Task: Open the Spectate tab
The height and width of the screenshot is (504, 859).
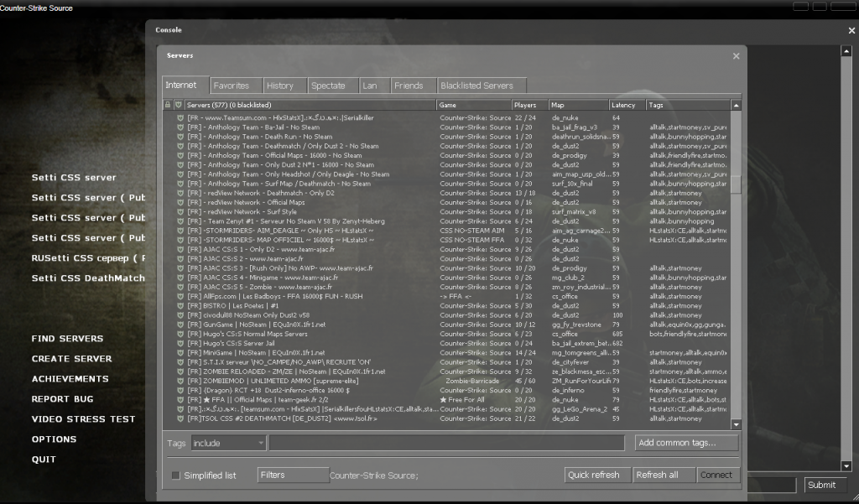Action: pos(332,86)
